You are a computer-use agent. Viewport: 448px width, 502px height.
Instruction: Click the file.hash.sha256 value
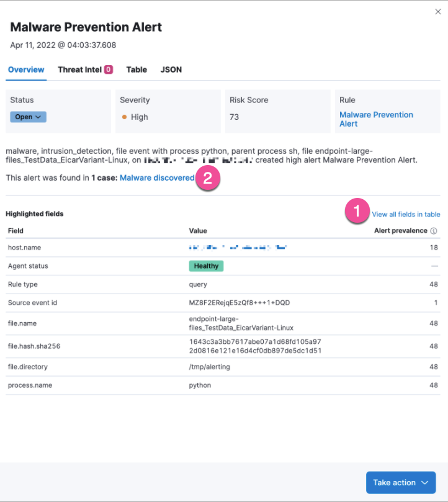[x=255, y=346]
